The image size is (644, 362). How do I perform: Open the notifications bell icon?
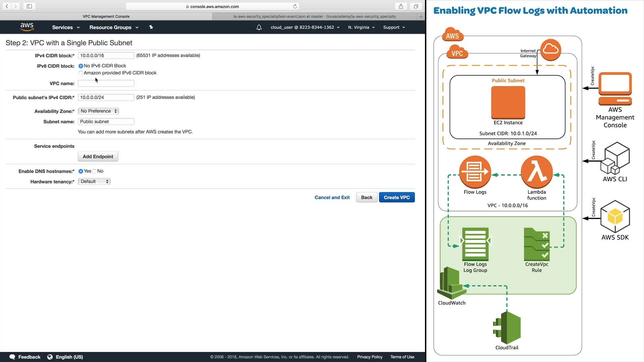[x=259, y=27]
